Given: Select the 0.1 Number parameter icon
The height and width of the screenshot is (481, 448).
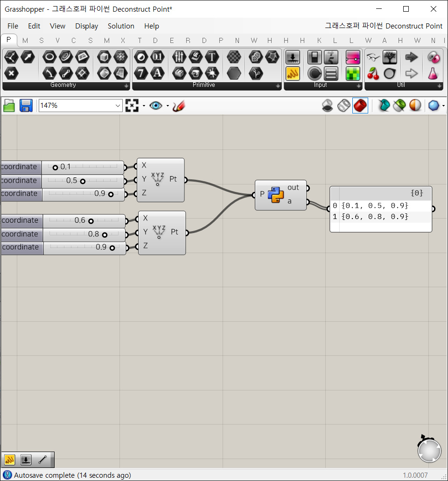Looking at the screenshot, I should [157, 57].
